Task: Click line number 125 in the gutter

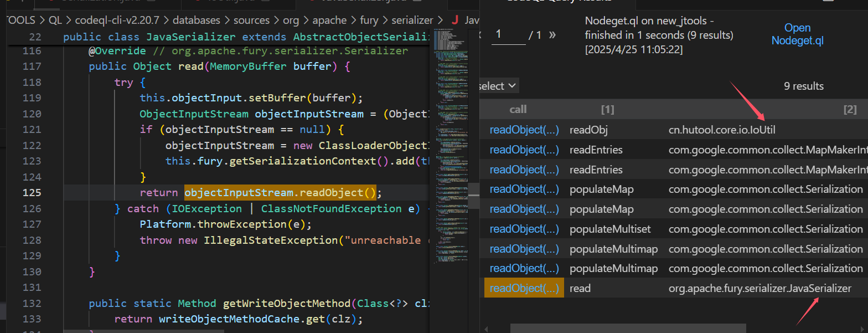Action: point(32,193)
